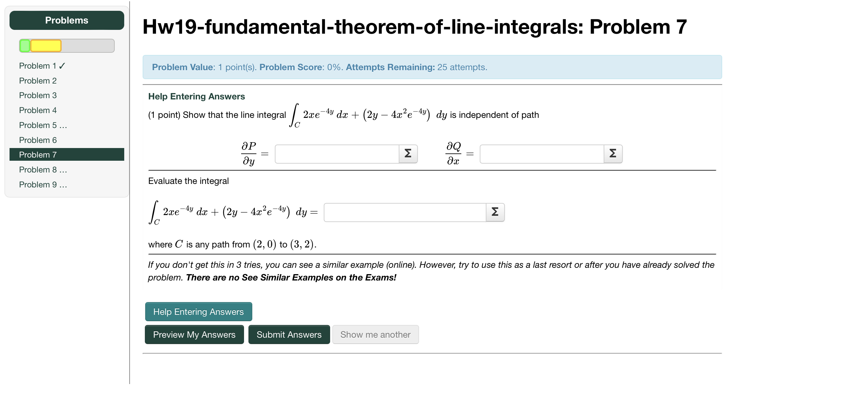Click the gray portion of the progress bar

point(88,45)
